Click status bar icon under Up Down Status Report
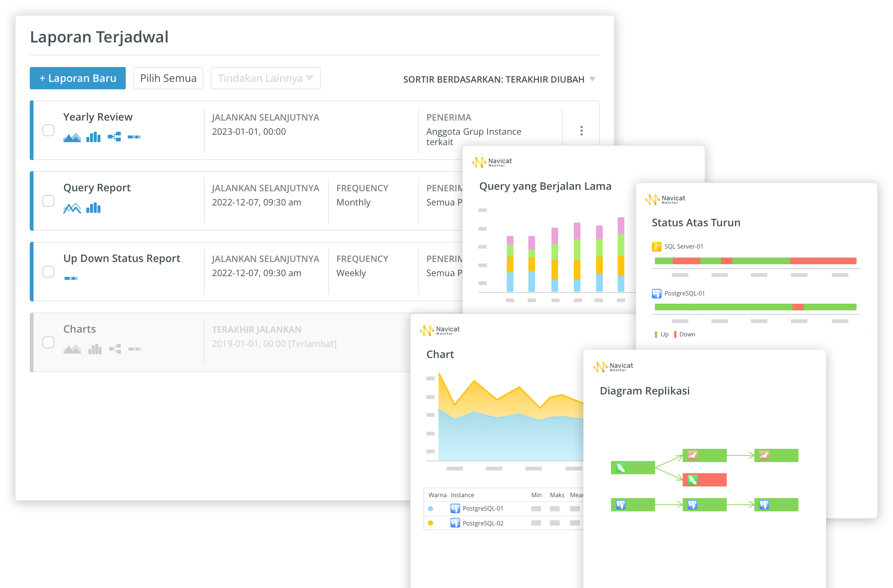The width and height of the screenshot is (893, 588). click(71, 278)
